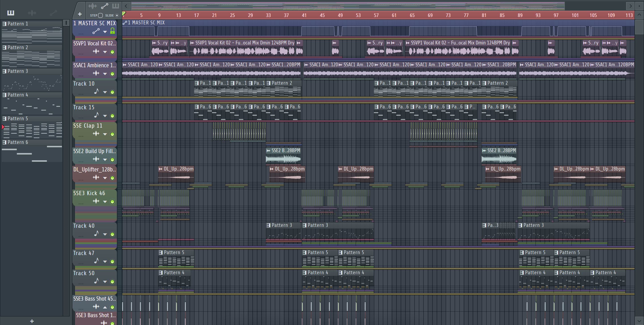
Task: Click the waveform icon on SSE3 Bass Shot 45 track
Action: (96, 306)
